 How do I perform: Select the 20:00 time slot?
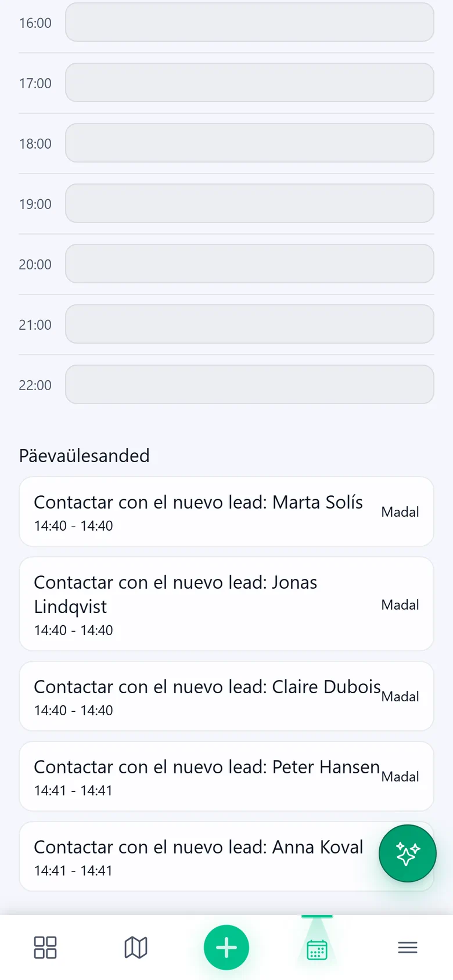[x=250, y=264]
